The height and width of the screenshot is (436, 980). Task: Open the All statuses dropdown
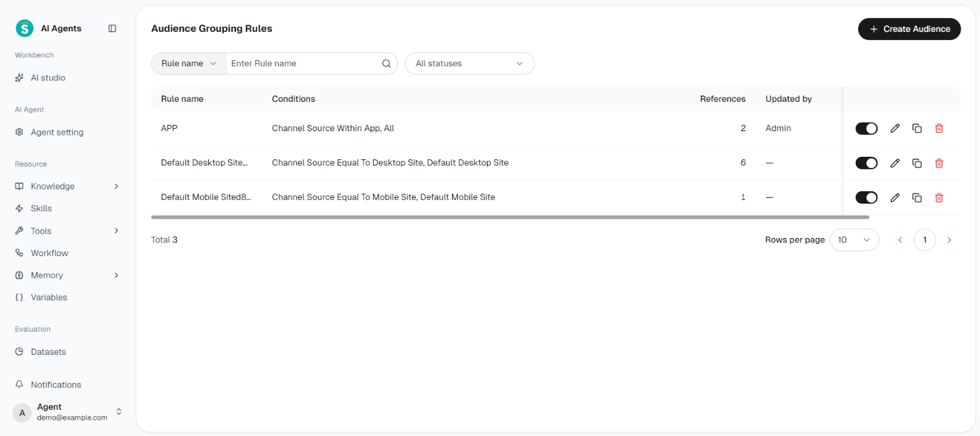[x=469, y=63]
